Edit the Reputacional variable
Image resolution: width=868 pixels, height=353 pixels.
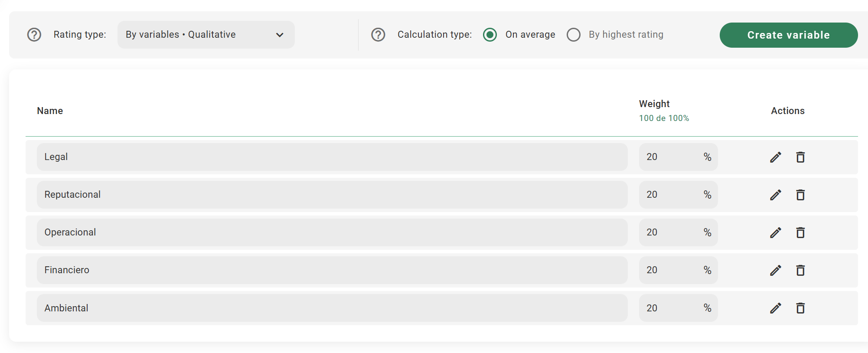pos(776,195)
